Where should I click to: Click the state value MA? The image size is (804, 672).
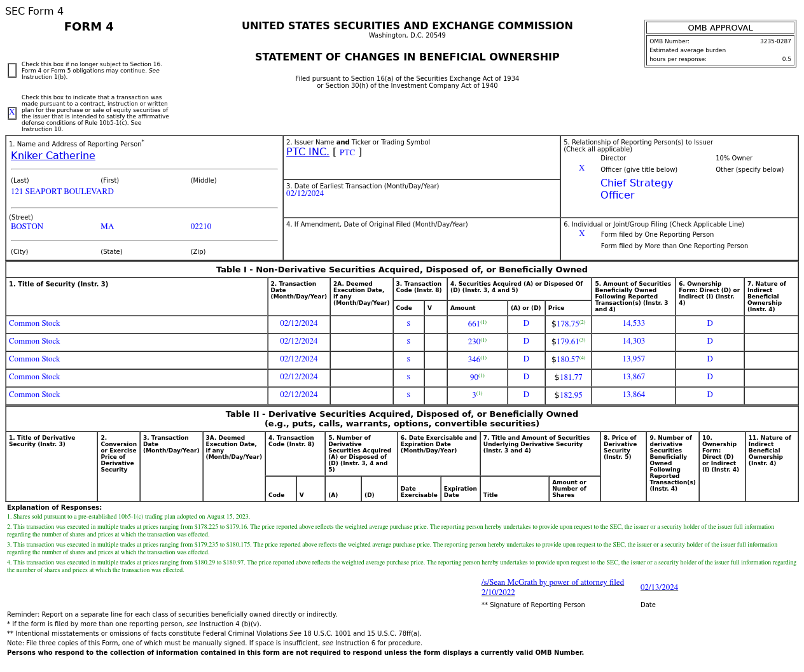(x=107, y=227)
